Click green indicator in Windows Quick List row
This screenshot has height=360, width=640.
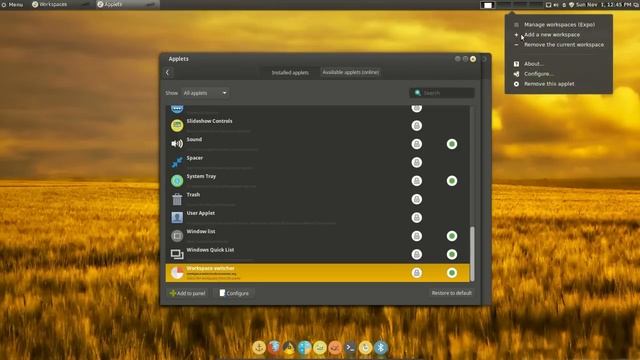click(452, 254)
